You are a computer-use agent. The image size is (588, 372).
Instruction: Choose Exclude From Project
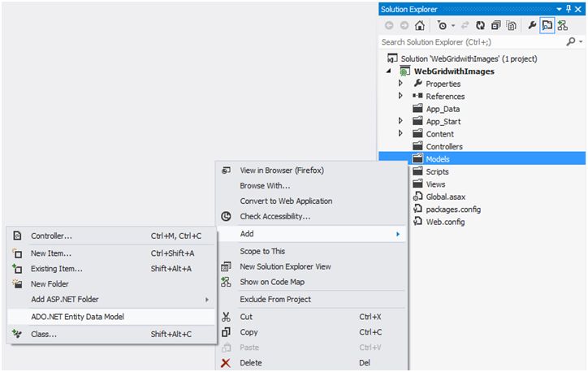tap(312, 299)
